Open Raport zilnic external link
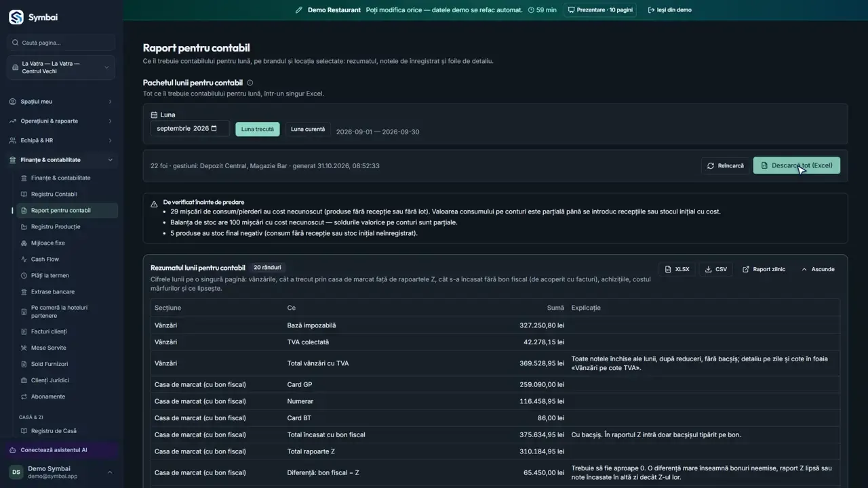Viewport: 868px width, 488px height. 764,269
